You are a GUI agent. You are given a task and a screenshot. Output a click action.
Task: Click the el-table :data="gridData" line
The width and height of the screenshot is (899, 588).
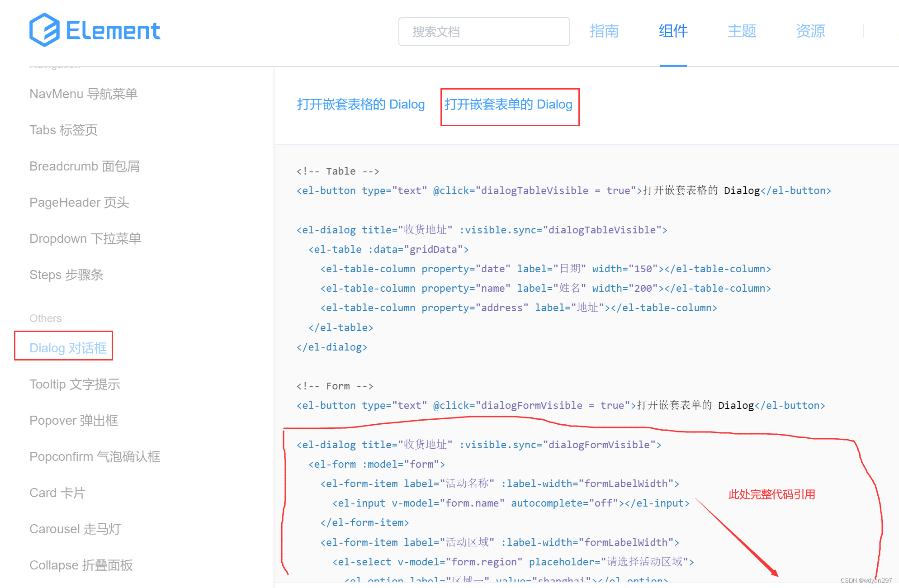(x=388, y=249)
